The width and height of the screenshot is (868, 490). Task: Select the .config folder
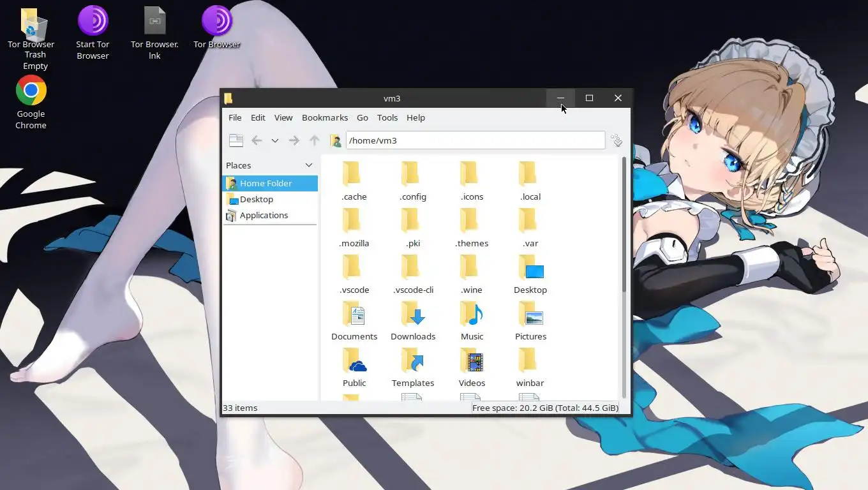pos(413,181)
